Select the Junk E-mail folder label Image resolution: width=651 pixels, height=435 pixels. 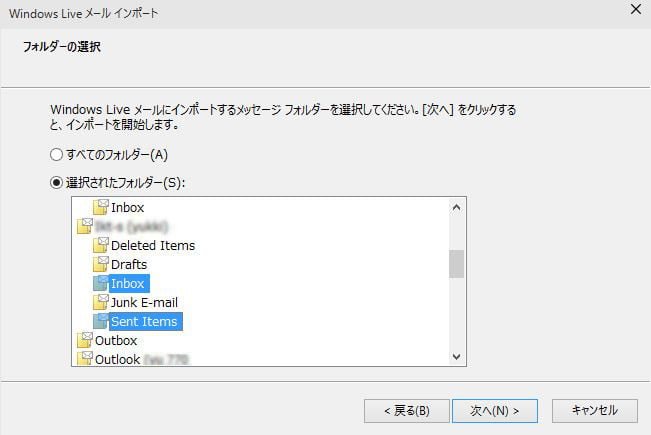144,302
